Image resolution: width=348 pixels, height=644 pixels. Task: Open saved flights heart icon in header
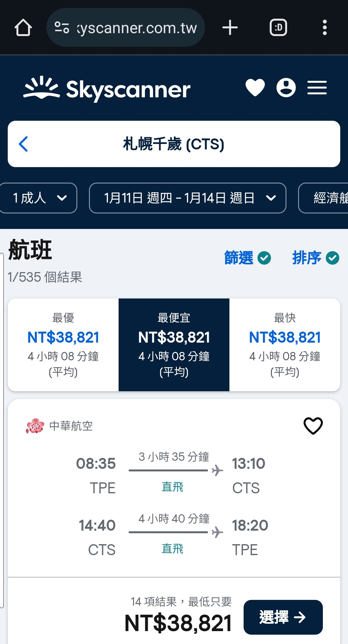(255, 88)
